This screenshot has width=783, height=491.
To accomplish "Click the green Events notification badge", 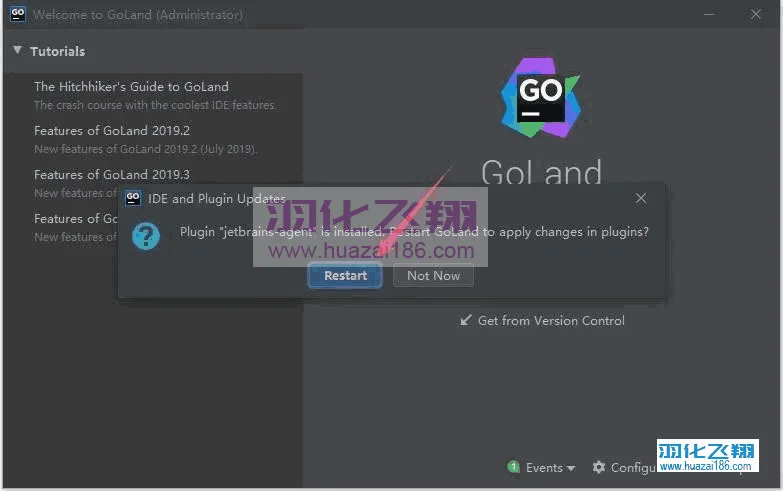I will (x=513, y=467).
